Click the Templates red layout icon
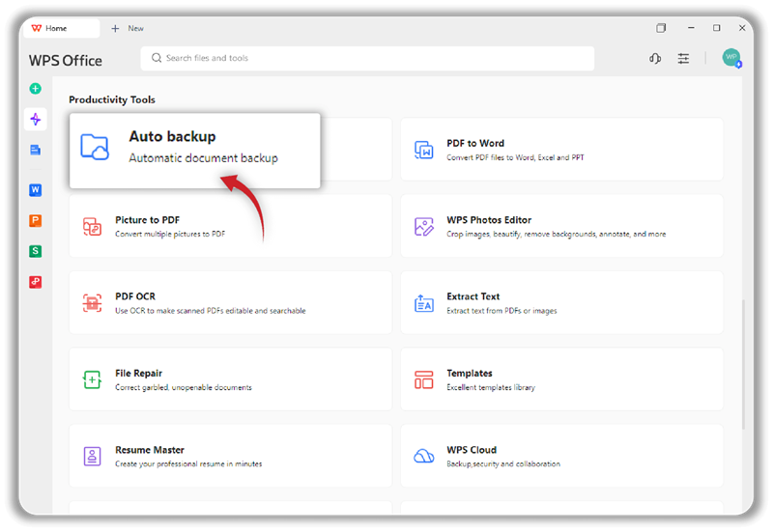Image resolution: width=773 pixels, height=532 pixels. pos(424,379)
